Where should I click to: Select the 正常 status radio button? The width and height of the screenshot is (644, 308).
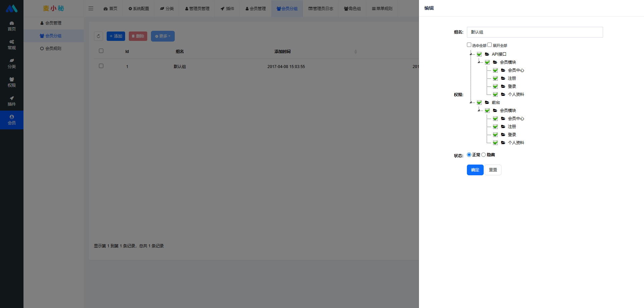tap(469, 155)
